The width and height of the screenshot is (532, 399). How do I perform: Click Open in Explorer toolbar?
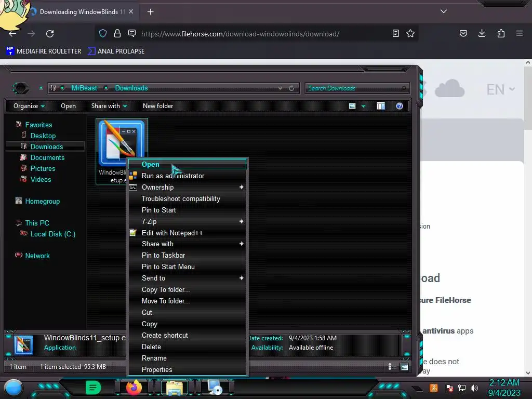pos(68,106)
